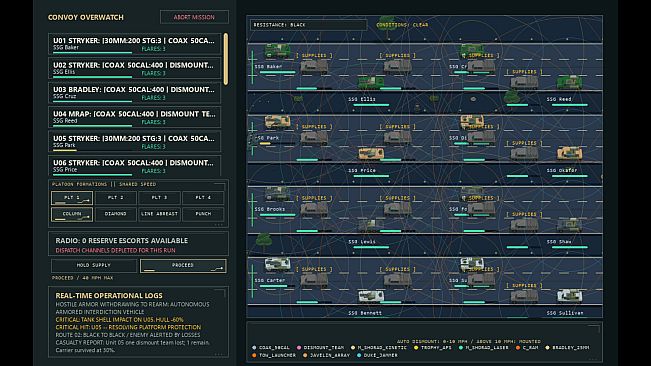
Task: Click the M_SHORAD_LASER teal legend dot
Action: [460, 348]
